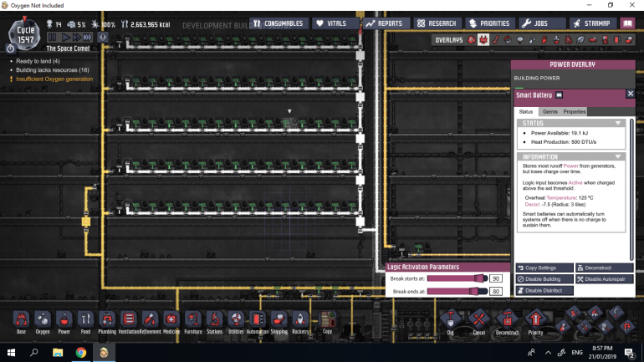Open the Reports screen
This screenshot has height=362, width=644.
pyautogui.click(x=385, y=23)
